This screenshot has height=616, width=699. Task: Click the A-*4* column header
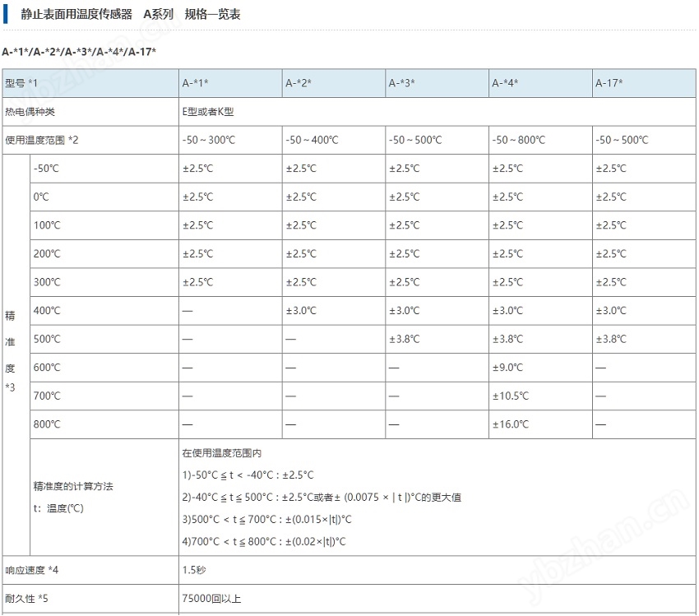coord(541,83)
